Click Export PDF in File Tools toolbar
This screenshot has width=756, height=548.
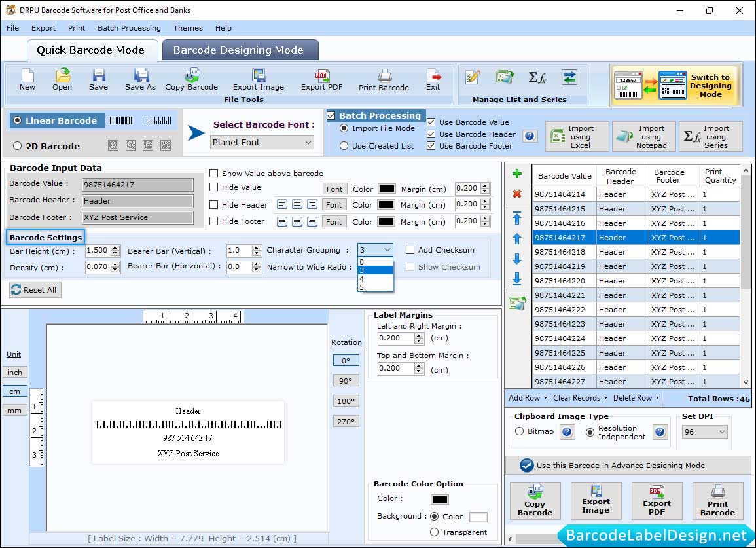321,80
